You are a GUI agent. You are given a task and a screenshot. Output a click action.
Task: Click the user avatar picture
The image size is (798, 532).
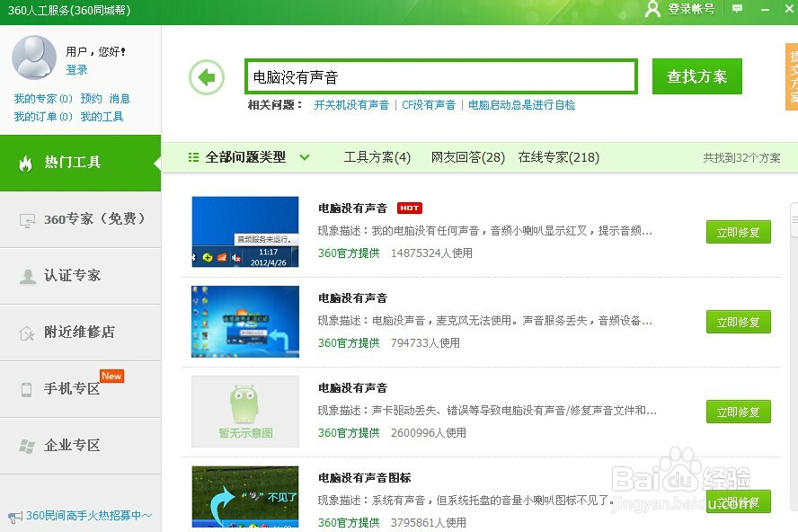click(34, 58)
